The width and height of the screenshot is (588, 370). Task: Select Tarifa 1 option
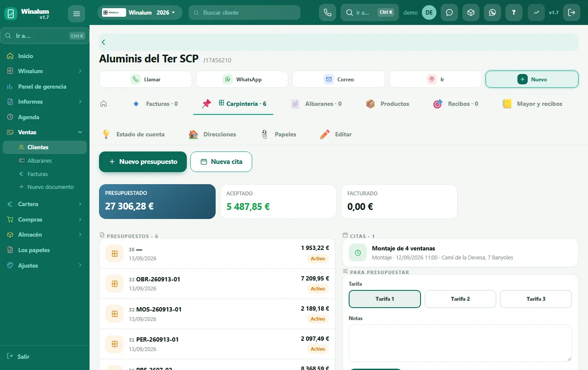(385, 299)
